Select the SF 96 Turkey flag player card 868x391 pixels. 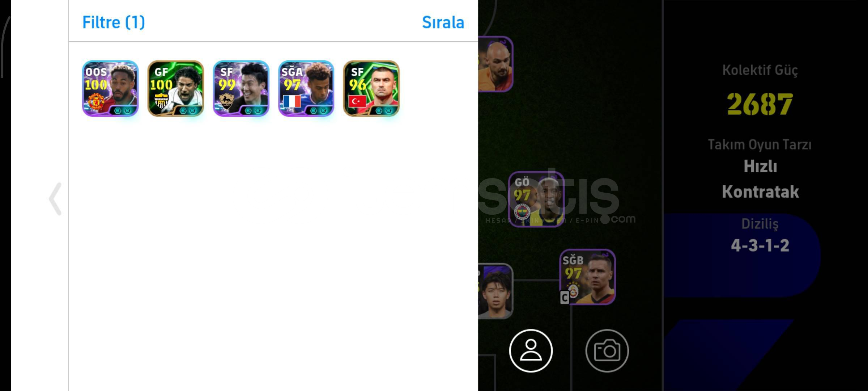click(371, 88)
